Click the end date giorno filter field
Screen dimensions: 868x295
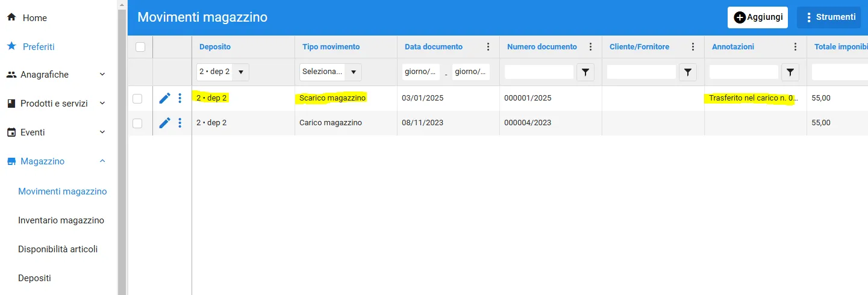(471, 72)
